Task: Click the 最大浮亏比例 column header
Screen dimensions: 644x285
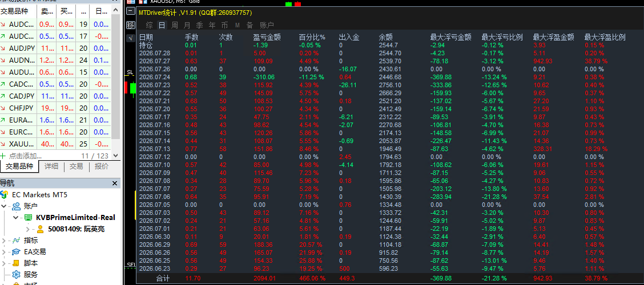Action: 502,37
